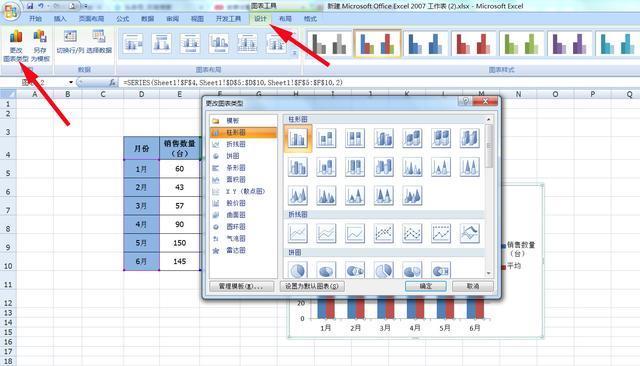The height and width of the screenshot is (366, 640).
Task: Select line with markers subtype
Action: click(x=383, y=234)
